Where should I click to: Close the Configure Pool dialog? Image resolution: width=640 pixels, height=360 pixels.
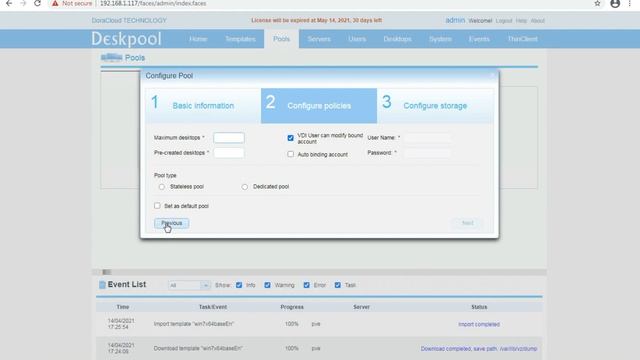pyautogui.click(x=492, y=75)
